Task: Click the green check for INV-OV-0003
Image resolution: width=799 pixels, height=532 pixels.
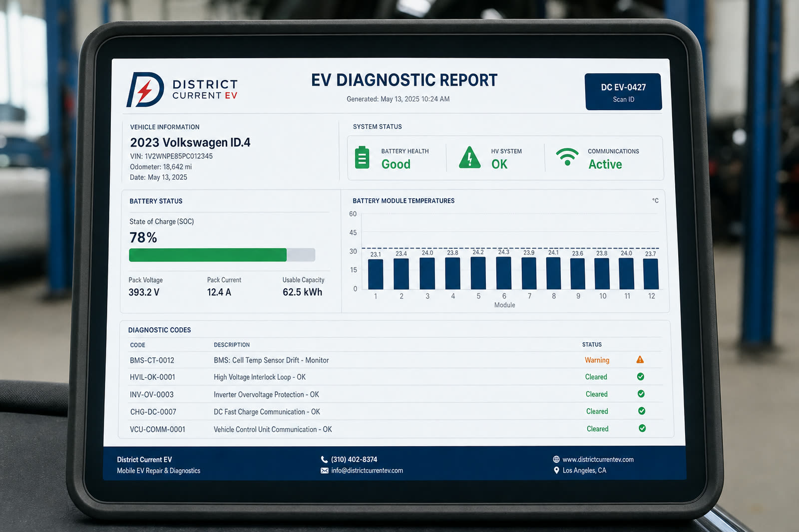Action: pos(641,394)
